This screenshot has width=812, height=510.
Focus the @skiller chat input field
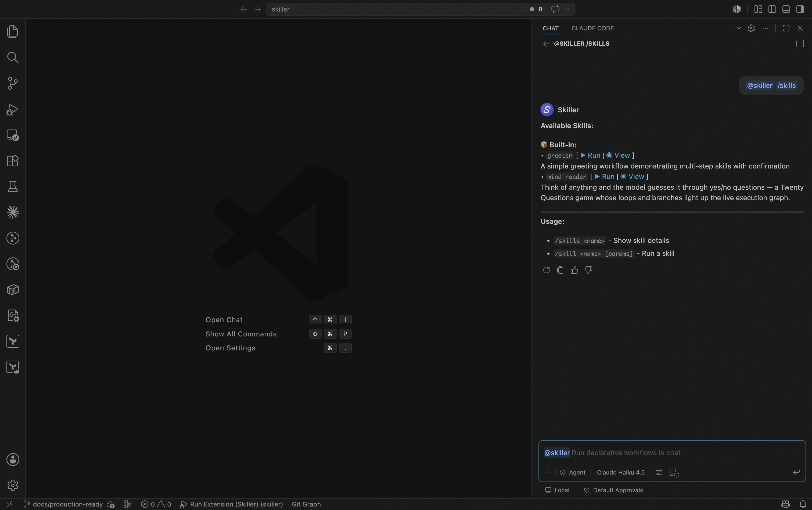click(x=672, y=453)
